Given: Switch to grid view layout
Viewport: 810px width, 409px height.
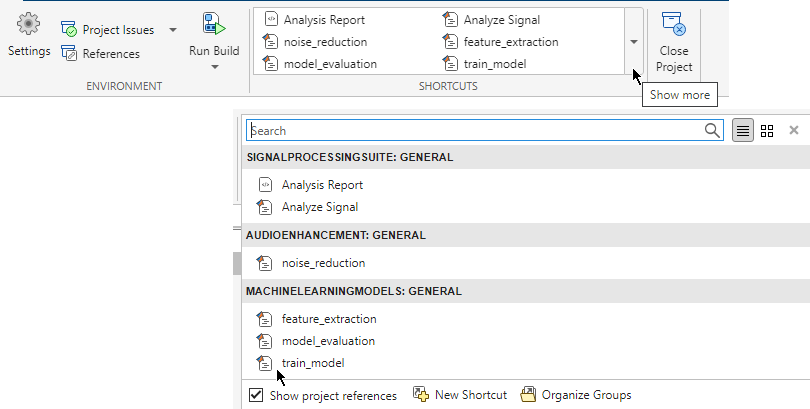Looking at the screenshot, I should (x=767, y=130).
